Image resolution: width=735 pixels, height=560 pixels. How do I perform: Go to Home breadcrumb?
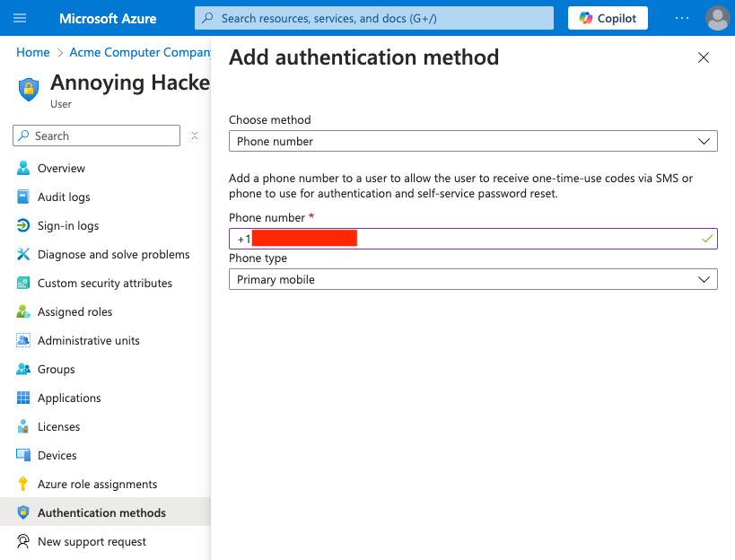(33, 52)
